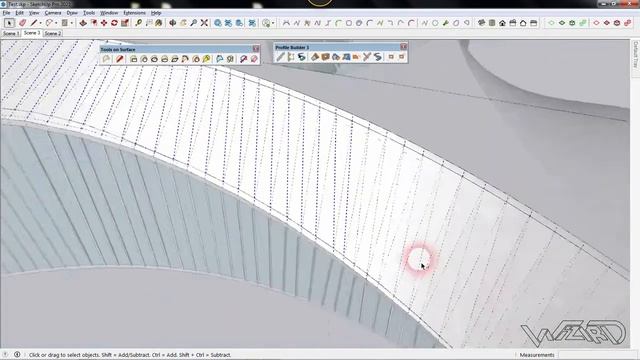The width and height of the screenshot is (640, 360).
Task: Activate the Offset tool
Action: click(94, 23)
